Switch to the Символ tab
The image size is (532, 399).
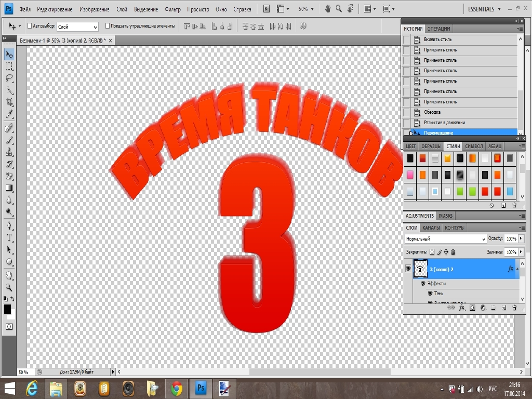pos(474,146)
